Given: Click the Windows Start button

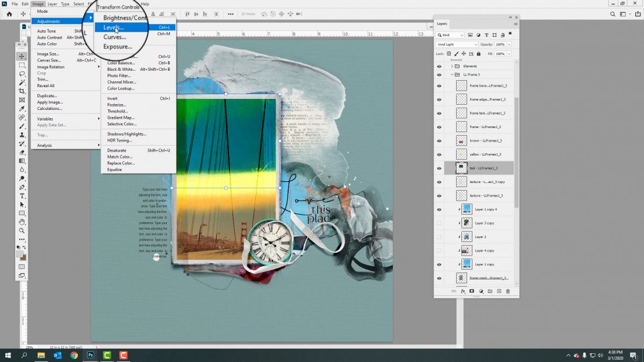Looking at the screenshot, I should (8, 356).
